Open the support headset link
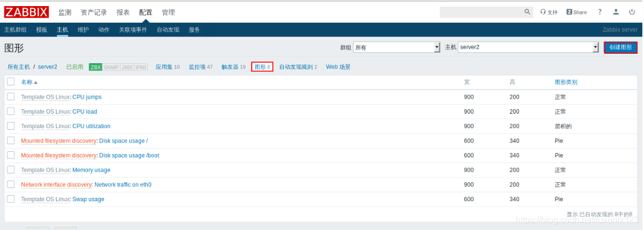644x230 pixels. tap(549, 12)
